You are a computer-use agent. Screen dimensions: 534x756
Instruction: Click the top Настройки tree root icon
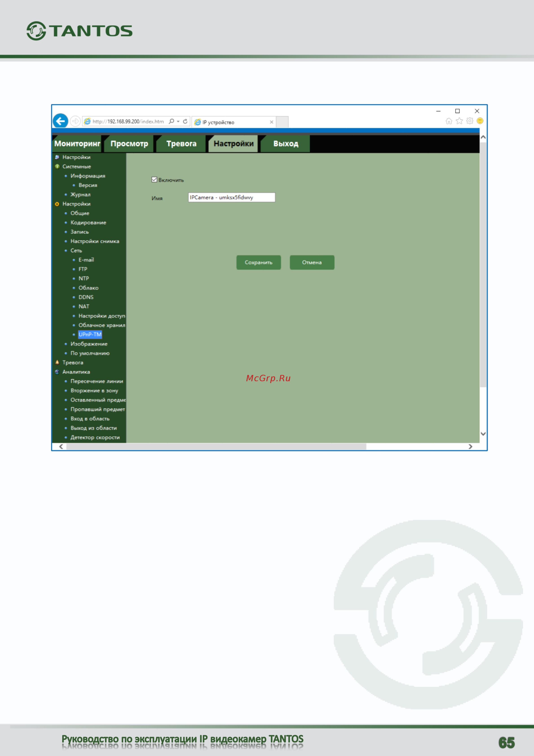pos(57,157)
